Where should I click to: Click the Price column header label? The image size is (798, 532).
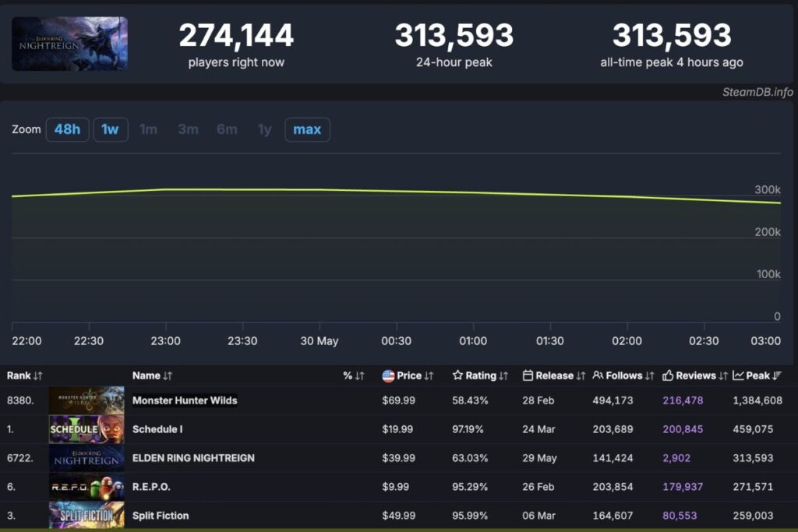(x=409, y=376)
